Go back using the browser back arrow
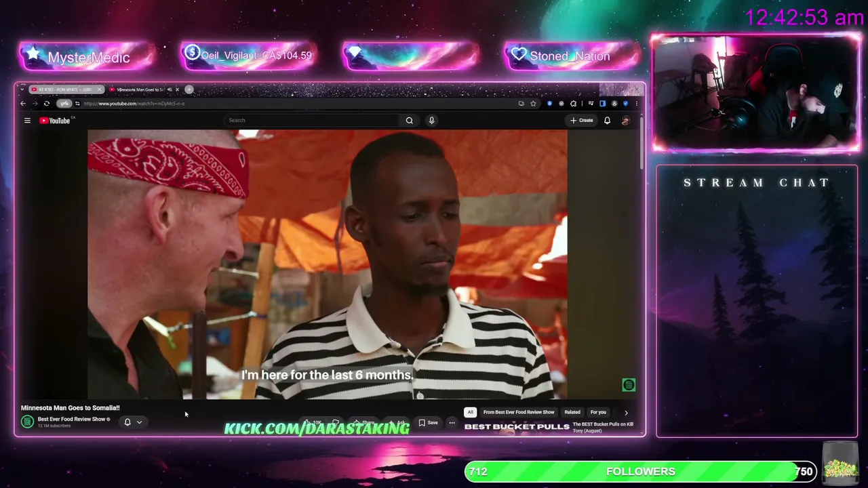 pyautogui.click(x=23, y=104)
